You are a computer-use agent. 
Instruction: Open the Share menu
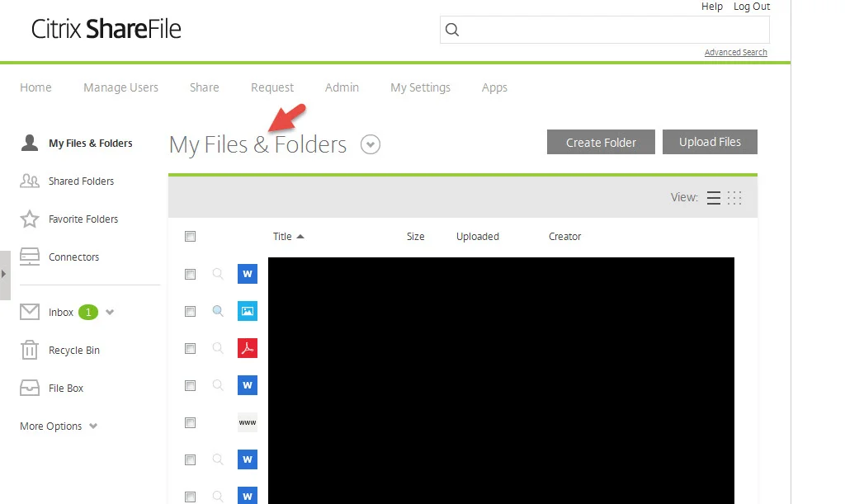[x=205, y=87]
